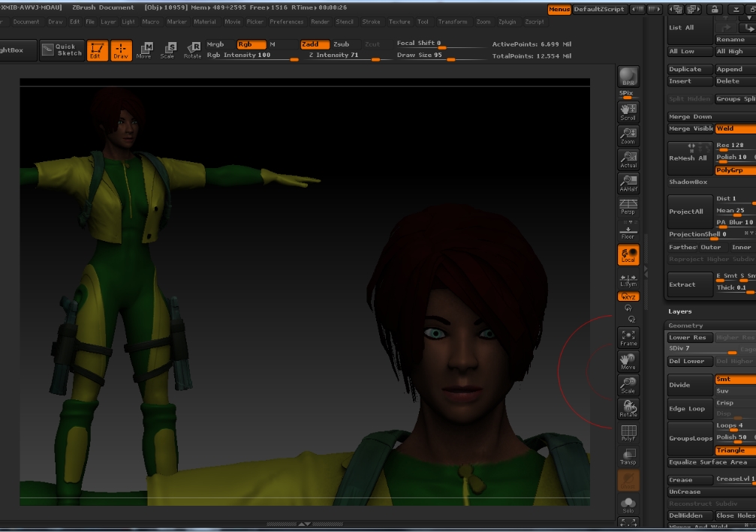Click the Equalize Surface Area button
756x532 pixels.
coord(712,462)
